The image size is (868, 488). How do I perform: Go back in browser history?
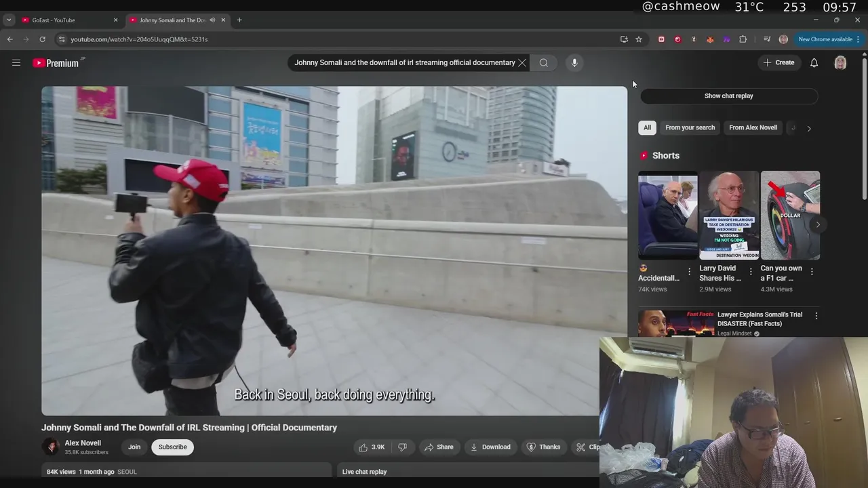pos(10,39)
